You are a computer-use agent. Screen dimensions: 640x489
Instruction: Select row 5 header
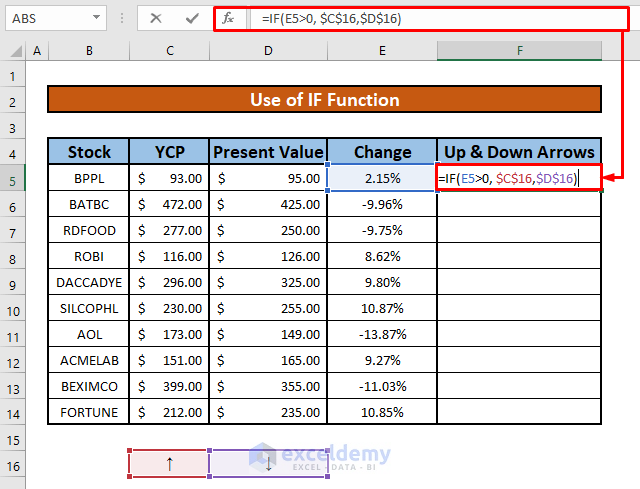(x=14, y=179)
